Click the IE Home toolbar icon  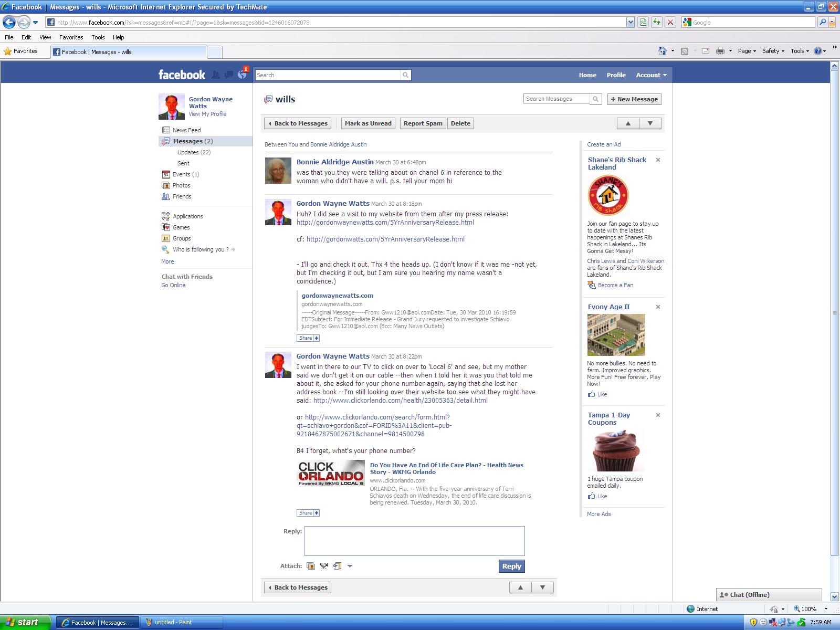click(663, 51)
